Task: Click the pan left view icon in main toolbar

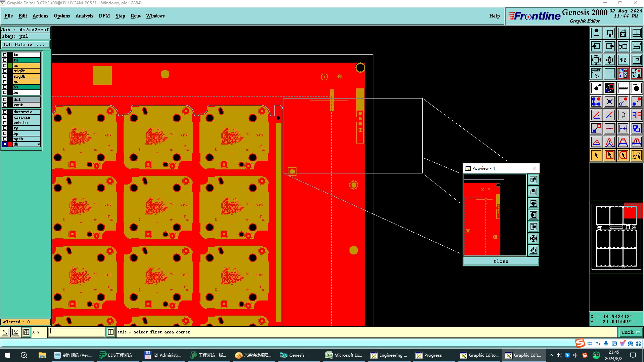Action: (596, 46)
